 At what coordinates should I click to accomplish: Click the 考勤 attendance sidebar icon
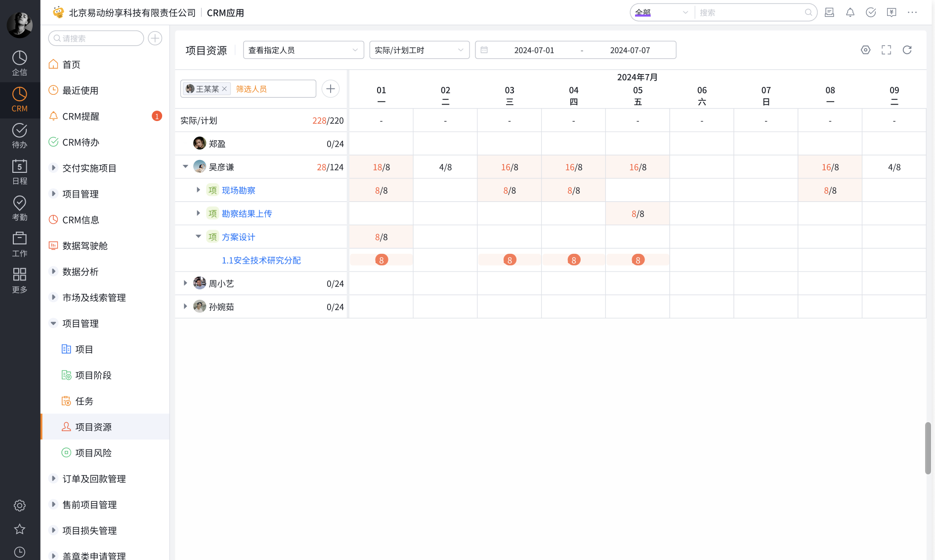click(19, 208)
